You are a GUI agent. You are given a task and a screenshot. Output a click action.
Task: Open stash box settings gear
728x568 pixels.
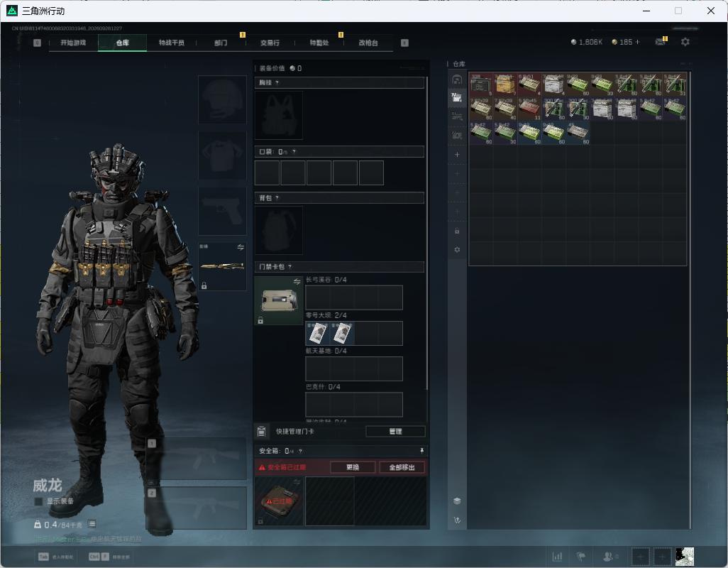click(x=457, y=249)
